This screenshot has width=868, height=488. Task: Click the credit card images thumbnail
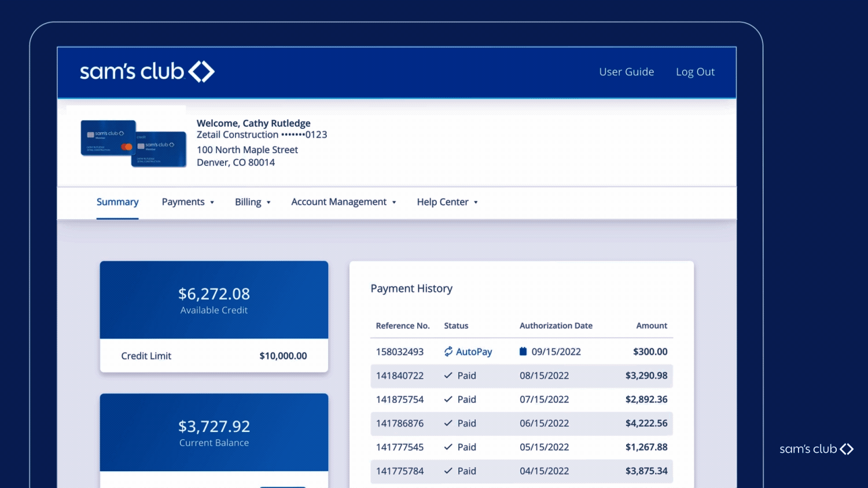click(134, 143)
